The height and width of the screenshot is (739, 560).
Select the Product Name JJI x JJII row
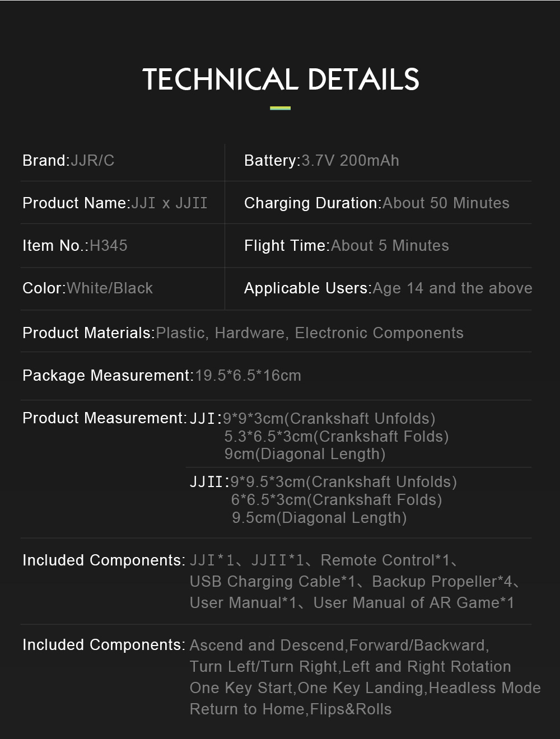point(115,203)
